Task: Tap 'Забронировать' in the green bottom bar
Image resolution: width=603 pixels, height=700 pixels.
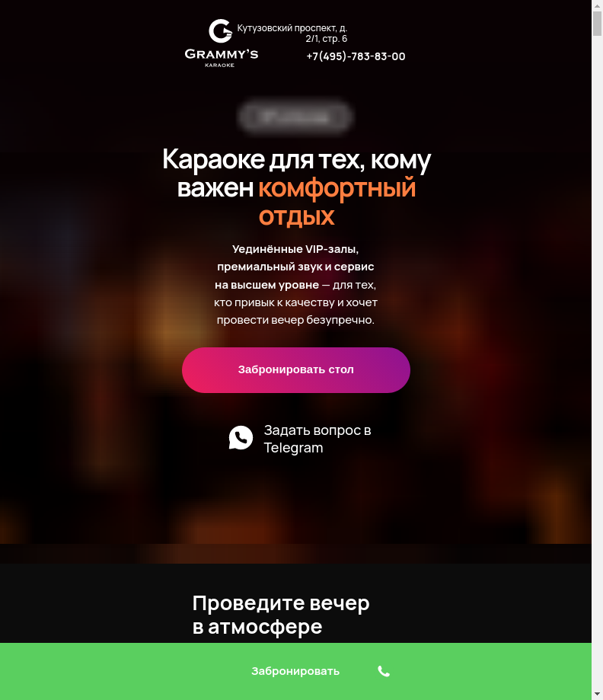Action: pos(295,671)
